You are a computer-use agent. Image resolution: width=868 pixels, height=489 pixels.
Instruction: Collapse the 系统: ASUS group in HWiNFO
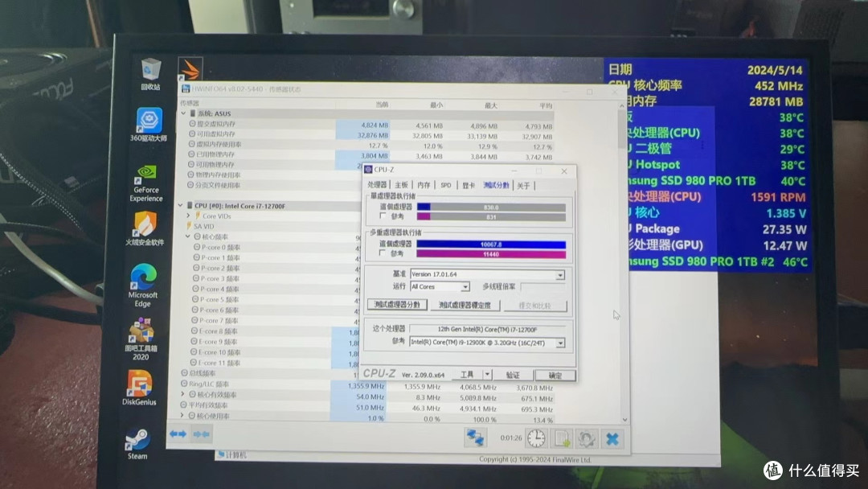point(183,113)
